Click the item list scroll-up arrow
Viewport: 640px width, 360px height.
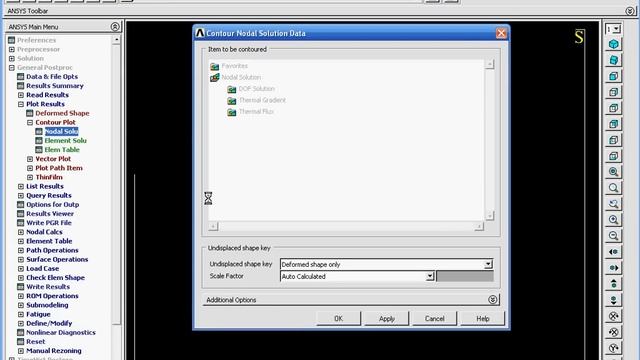tap(489, 64)
